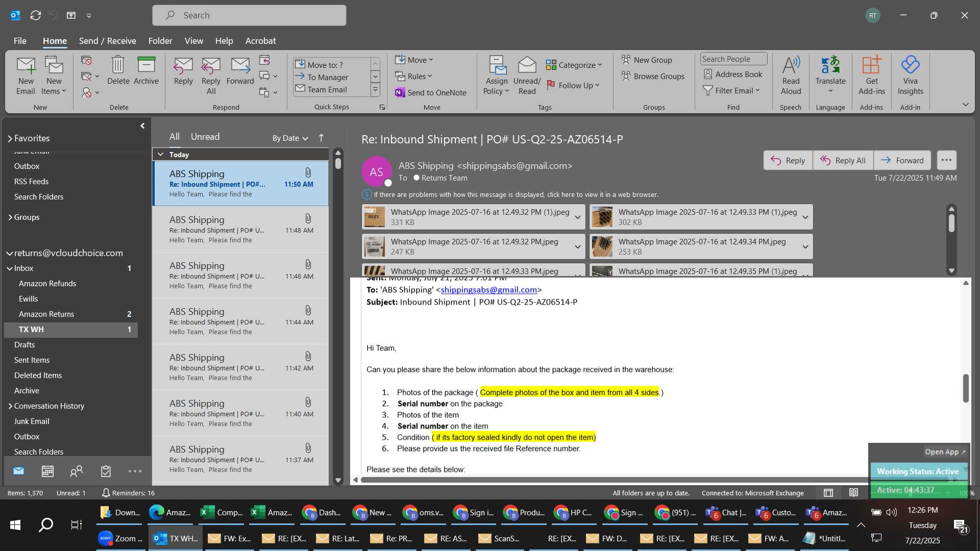
Task: Open Get Add-ins
Action: coord(871,76)
